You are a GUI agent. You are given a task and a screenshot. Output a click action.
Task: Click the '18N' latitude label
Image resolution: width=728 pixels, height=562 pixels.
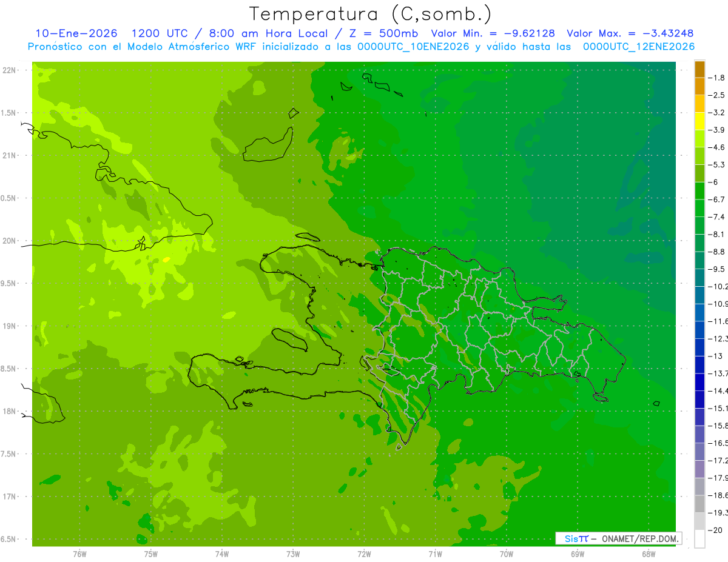[x=10, y=411]
